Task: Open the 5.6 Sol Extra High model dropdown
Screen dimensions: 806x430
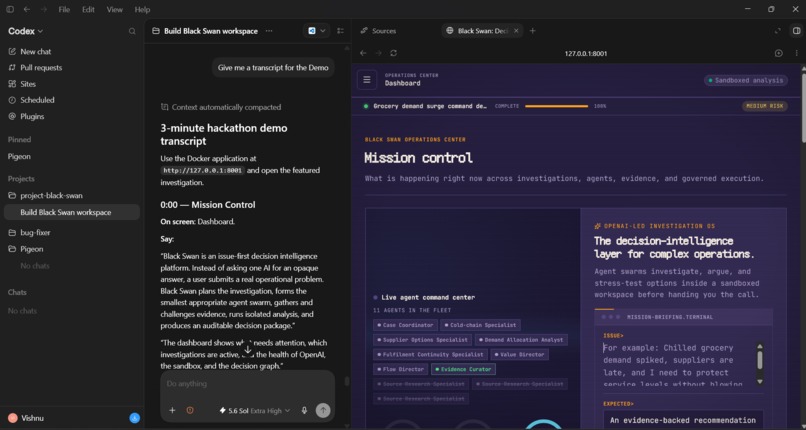Action: 254,410
